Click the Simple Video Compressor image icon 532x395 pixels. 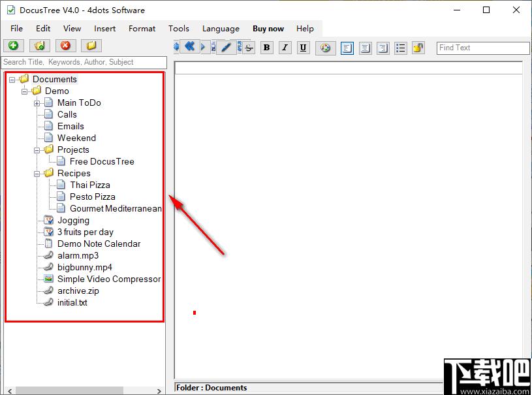[x=49, y=279]
